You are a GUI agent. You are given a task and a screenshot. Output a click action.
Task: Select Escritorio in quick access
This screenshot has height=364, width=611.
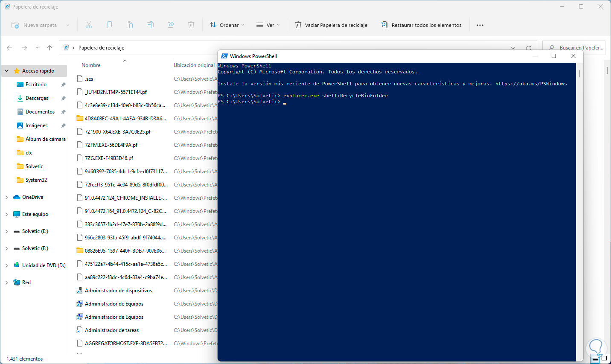[x=36, y=84]
